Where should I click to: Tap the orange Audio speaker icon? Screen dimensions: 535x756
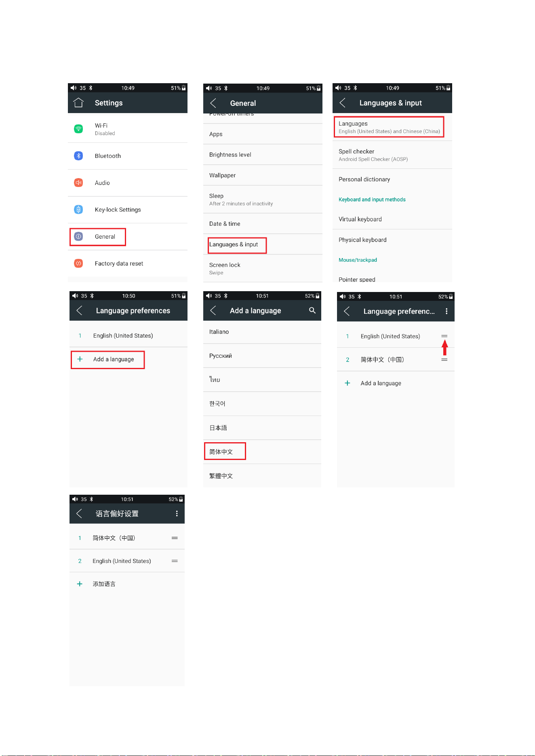tap(78, 183)
